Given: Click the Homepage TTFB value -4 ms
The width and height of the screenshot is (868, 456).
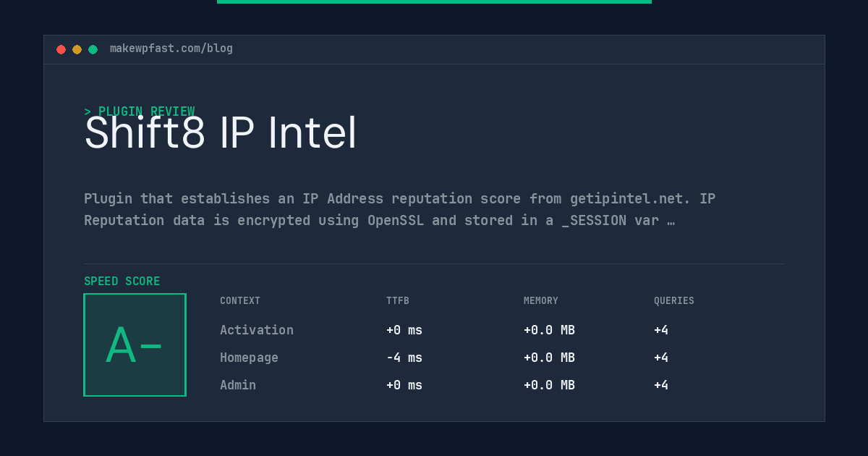Looking at the screenshot, I should (x=404, y=358).
